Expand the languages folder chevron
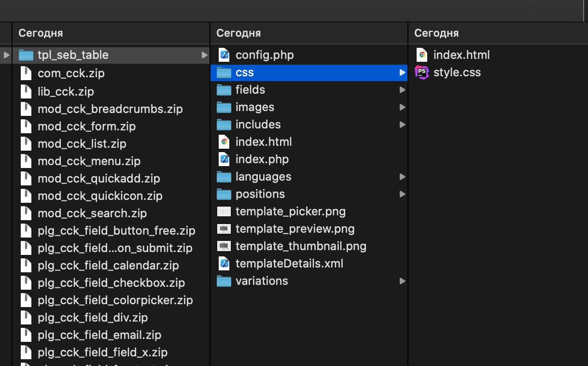 [402, 177]
